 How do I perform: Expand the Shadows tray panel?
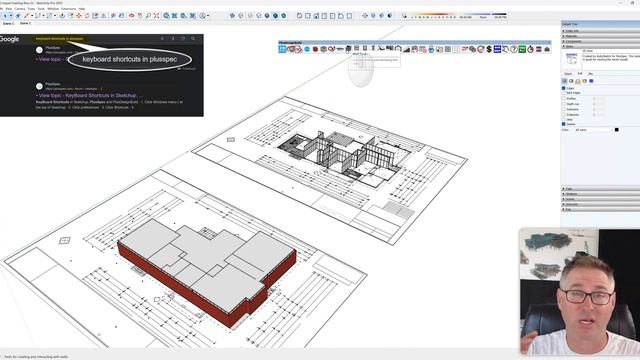click(600, 194)
